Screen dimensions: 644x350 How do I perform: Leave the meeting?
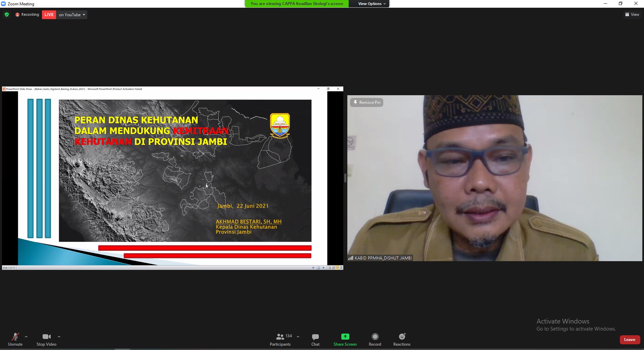629,340
